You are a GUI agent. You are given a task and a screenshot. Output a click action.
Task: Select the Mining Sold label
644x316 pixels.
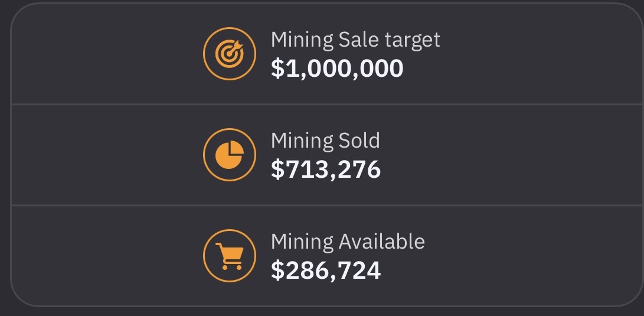pyautogui.click(x=325, y=141)
